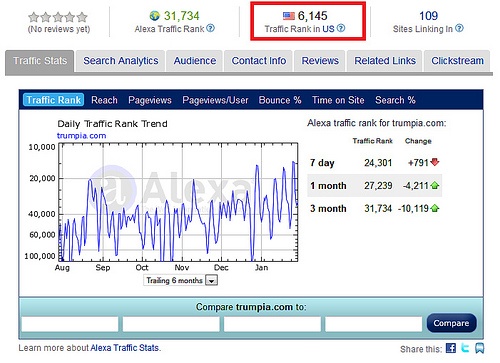Click the 3 month row label
The height and width of the screenshot is (363, 500).
click(328, 208)
